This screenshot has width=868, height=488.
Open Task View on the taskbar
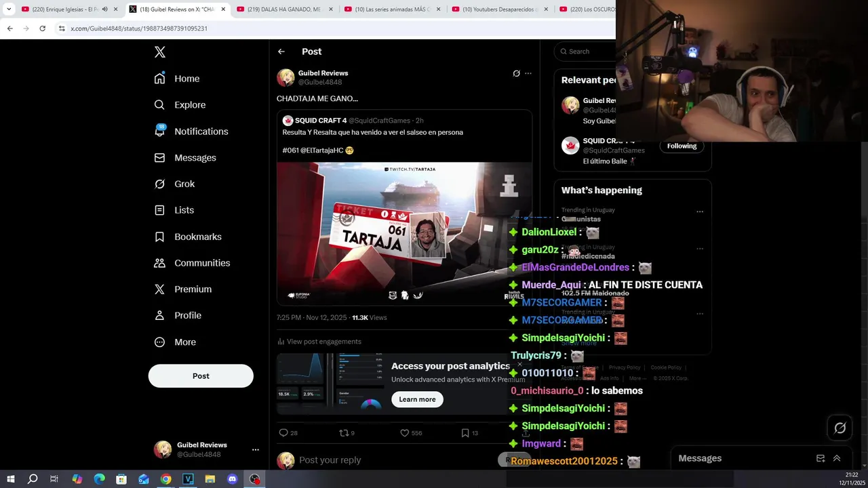(x=54, y=479)
